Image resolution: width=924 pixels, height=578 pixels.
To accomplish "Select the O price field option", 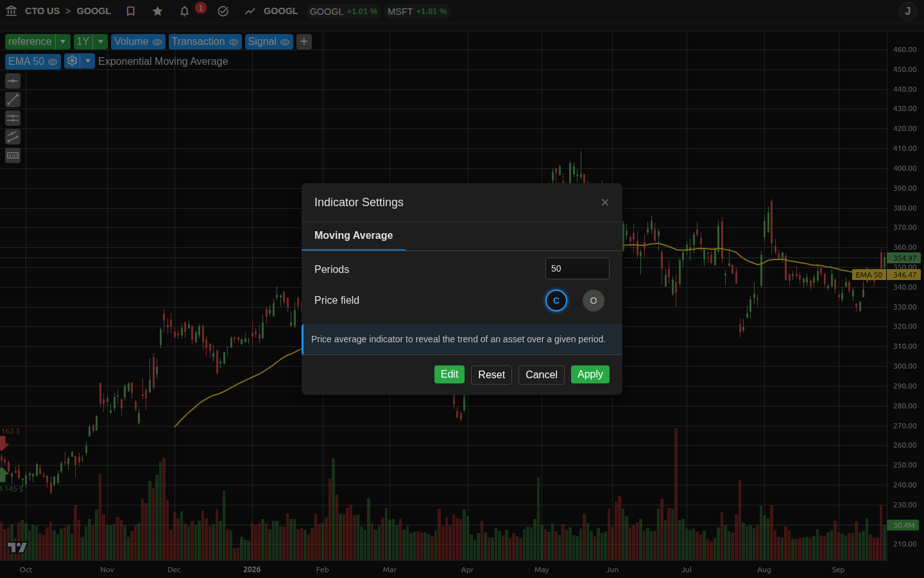I will [x=594, y=301].
